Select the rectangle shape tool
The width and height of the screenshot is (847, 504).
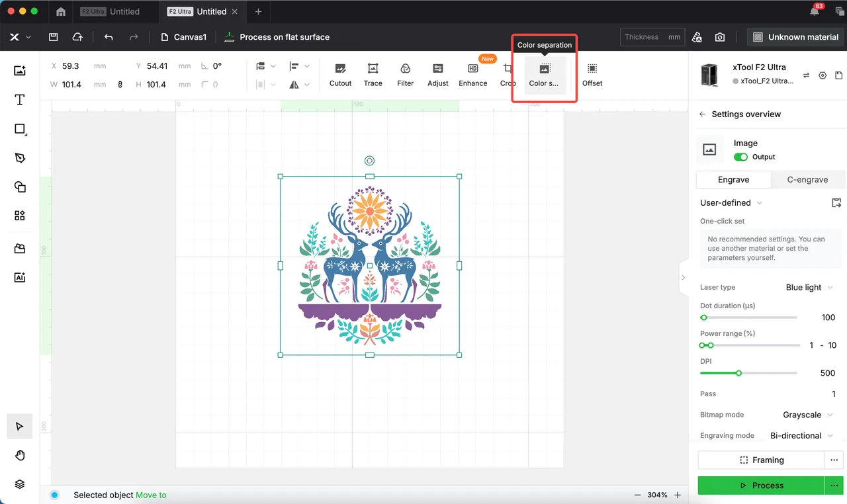(x=20, y=129)
